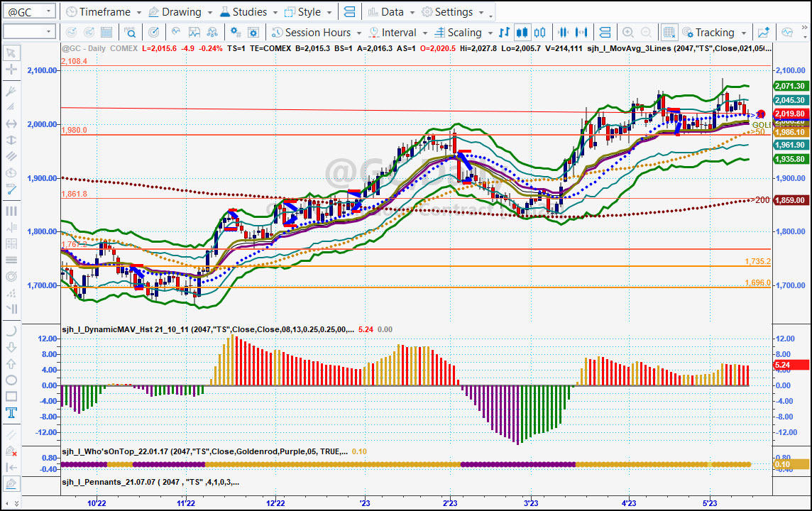Click the Session Hours button
This screenshot has width=812, height=511.
point(311,33)
